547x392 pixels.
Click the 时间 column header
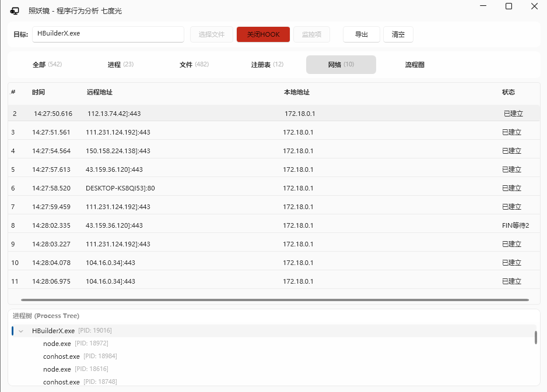[38, 92]
